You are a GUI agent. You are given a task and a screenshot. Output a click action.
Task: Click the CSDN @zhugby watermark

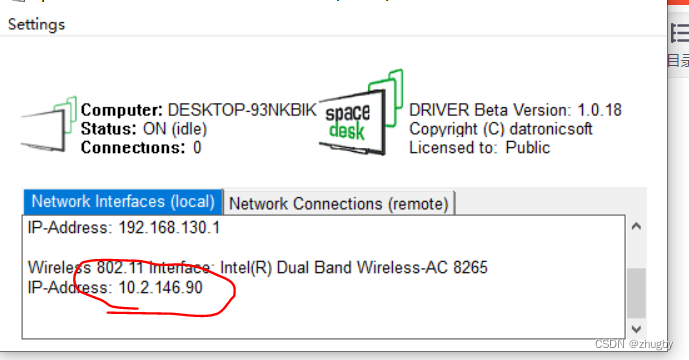pyautogui.click(x=634, y=343)
